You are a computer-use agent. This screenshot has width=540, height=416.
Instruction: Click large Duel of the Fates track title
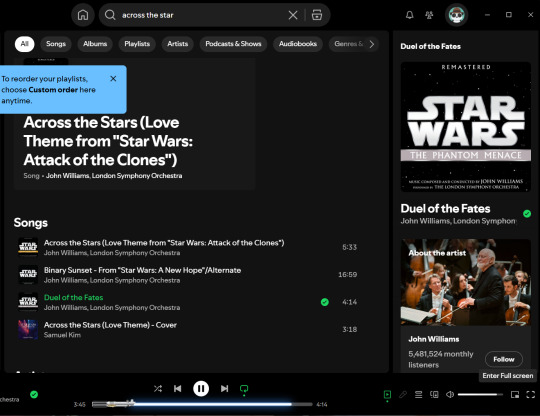(x=445, y=209)
